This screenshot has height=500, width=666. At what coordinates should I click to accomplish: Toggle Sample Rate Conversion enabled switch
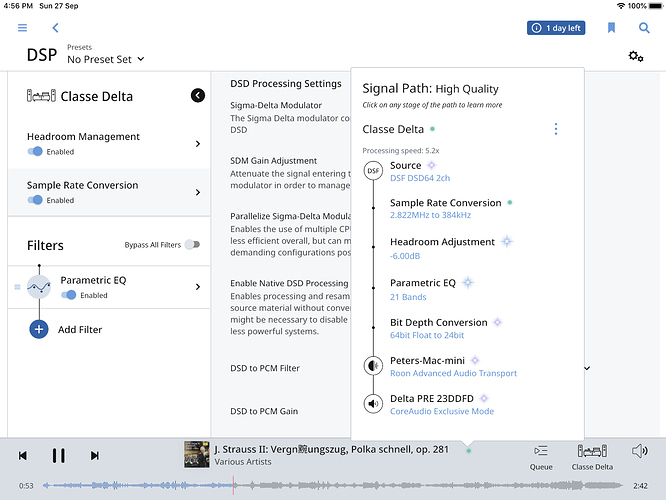point(35,200)
